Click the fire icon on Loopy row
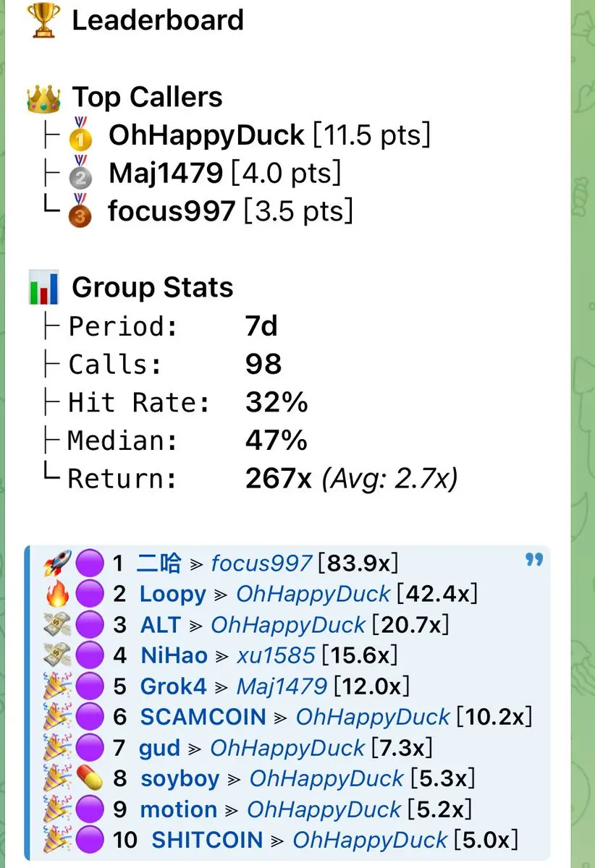595x868 pixels. [x=56, y=594]
